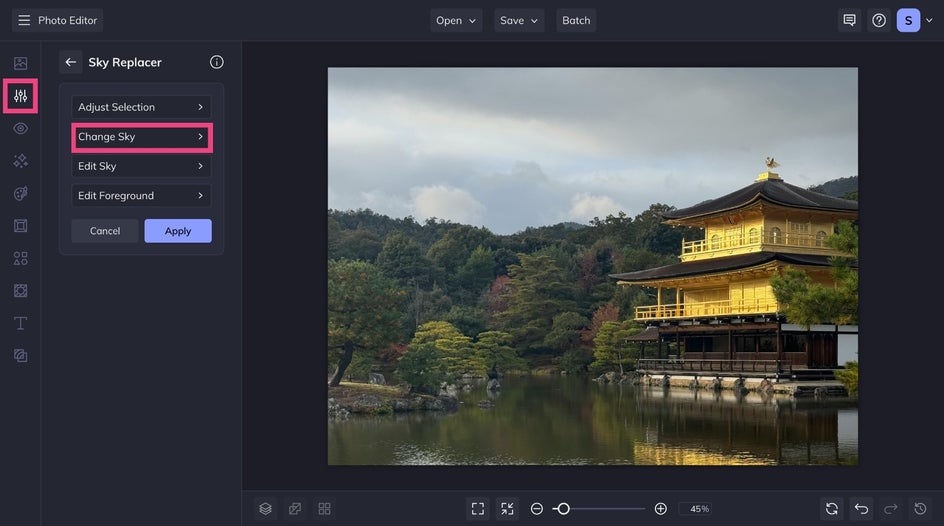The image size is (944, 526).
Task: Expand the Change Sky option
Action: (141, 137)
